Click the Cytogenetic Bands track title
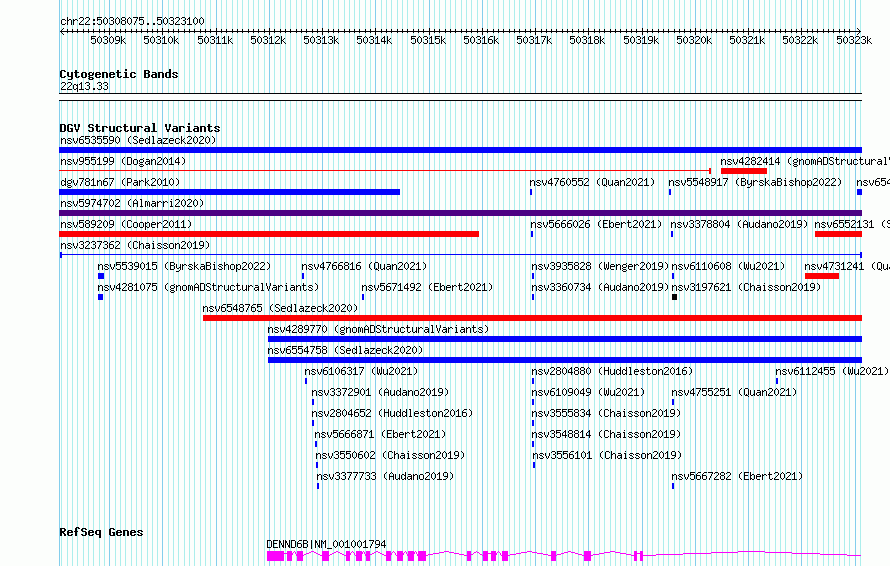The height and width of the screenshot is (566, 890). pyautogui.click(x=119, y=74)
